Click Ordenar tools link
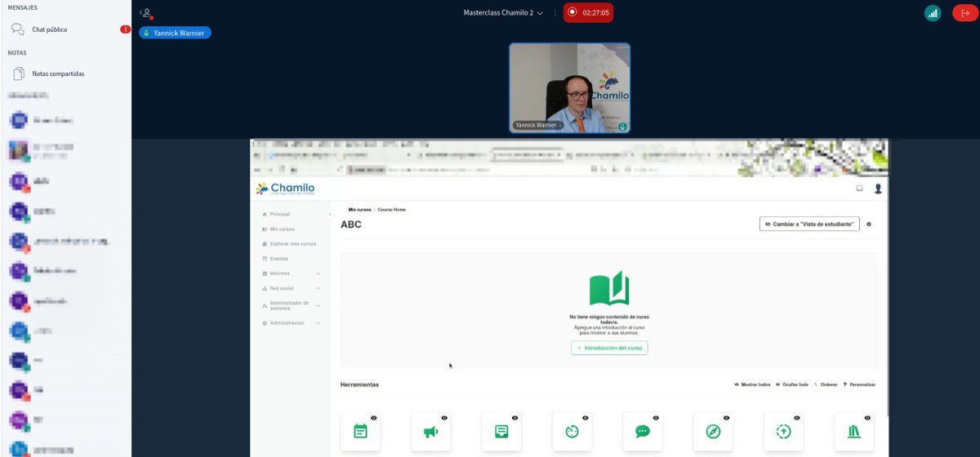Screen dimensions: 980x457 (826, 384)
